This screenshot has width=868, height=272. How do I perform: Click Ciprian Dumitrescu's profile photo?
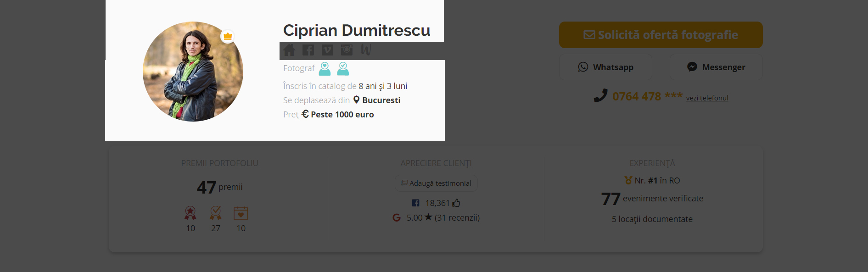[x=193, y=72]
